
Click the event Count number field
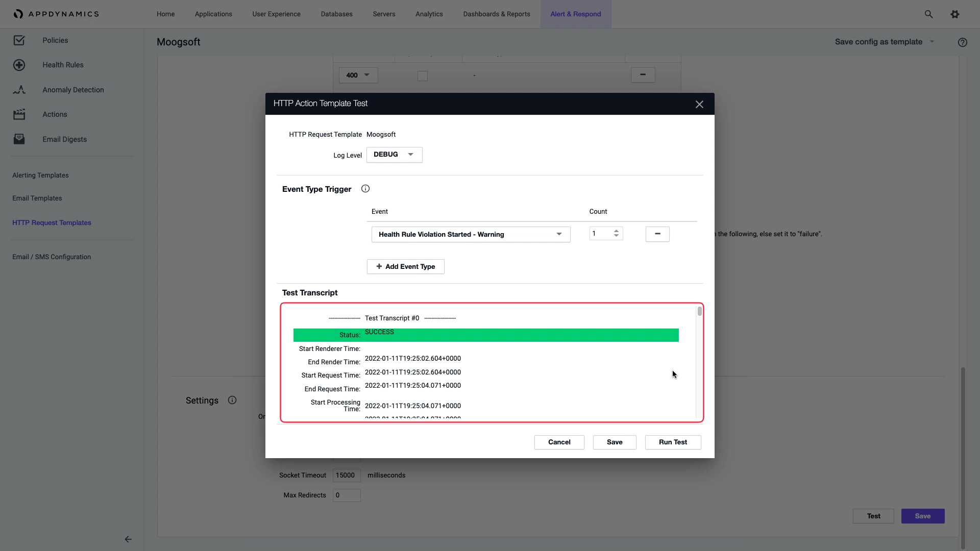pos(606,234)
